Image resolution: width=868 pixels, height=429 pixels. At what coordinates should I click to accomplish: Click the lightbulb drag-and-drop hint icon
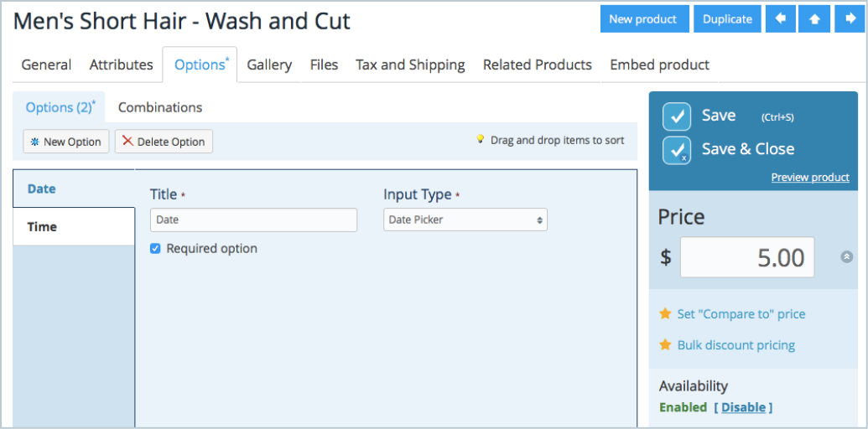point(481,139)
